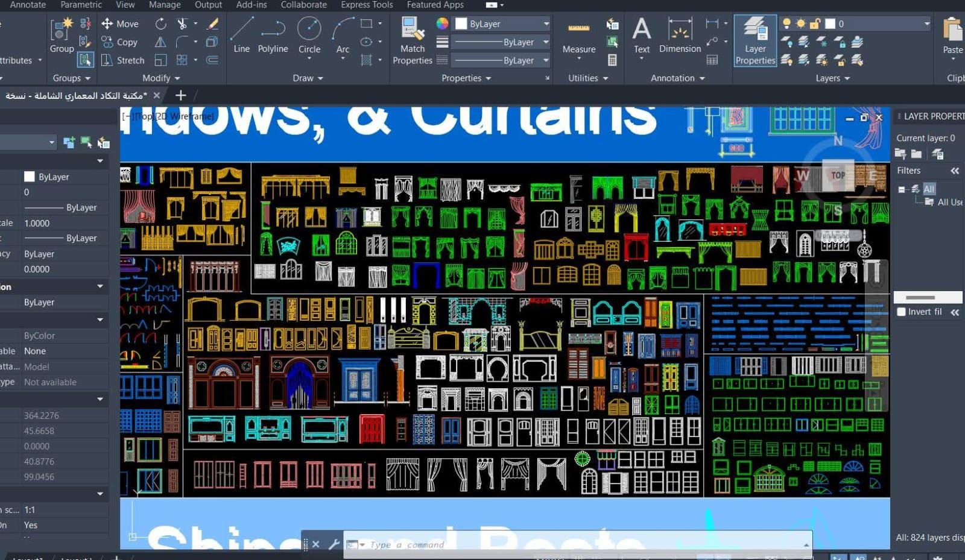Viewport: 965px width, 560px height.
Task: Open the layer list dropdown showing 0
Action: click(856, 24)
